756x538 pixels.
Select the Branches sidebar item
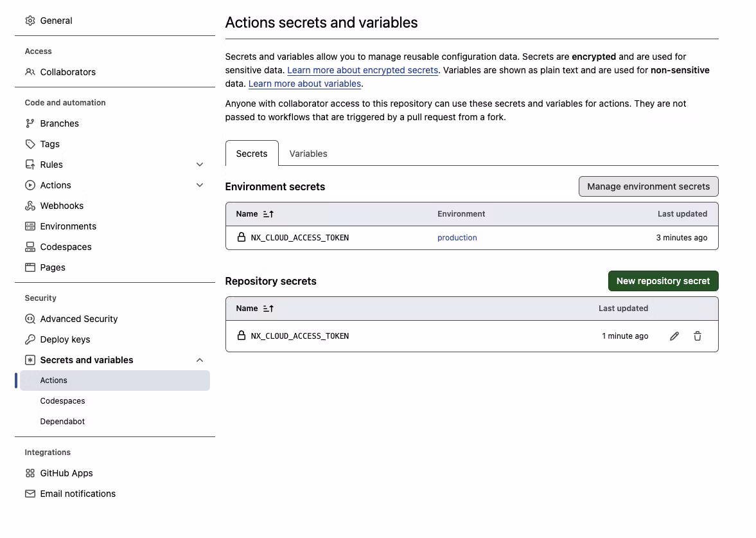click(x=60, y=123)
